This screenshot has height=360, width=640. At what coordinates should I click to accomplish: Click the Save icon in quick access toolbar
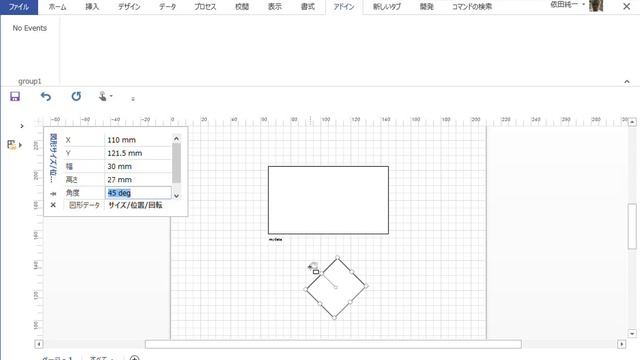[x=15, y=96]
